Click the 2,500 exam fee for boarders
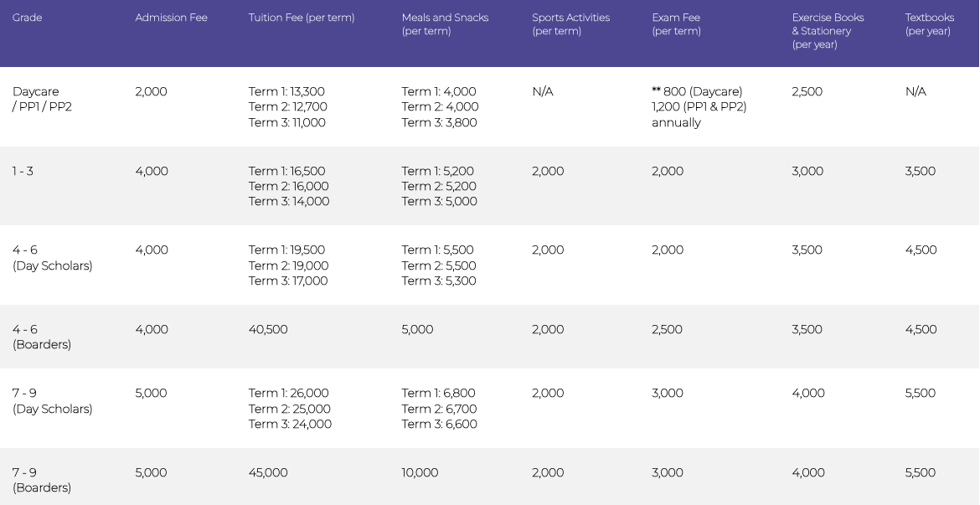Image resolution: width=980 pixels, height=505 pixels. [x=667, y=329]
